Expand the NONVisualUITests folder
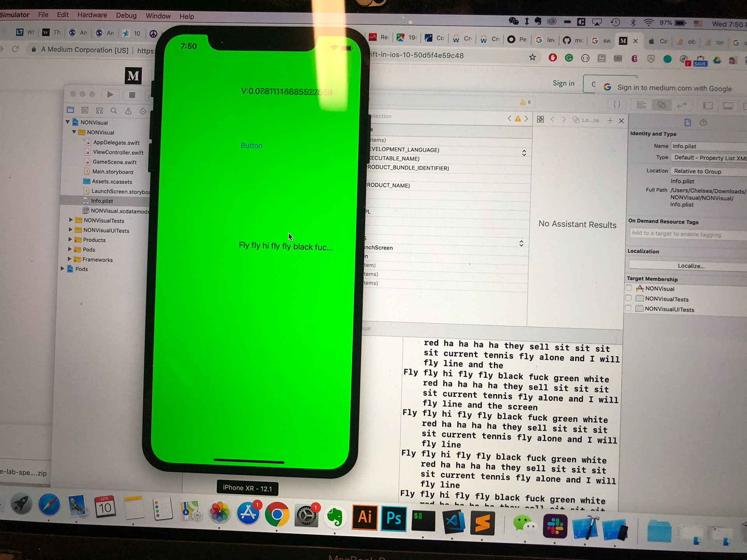Screen dimensions: 747x560 pos(70,229)
